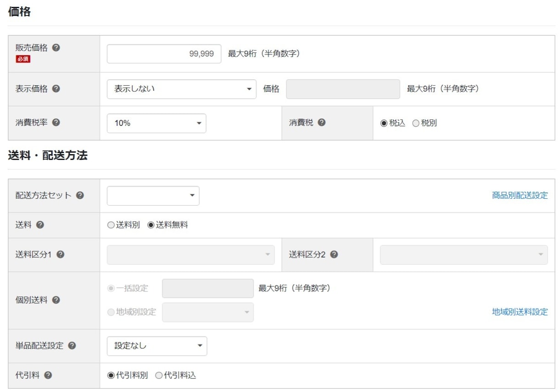Select the 税込 radio button

(384, 123)
